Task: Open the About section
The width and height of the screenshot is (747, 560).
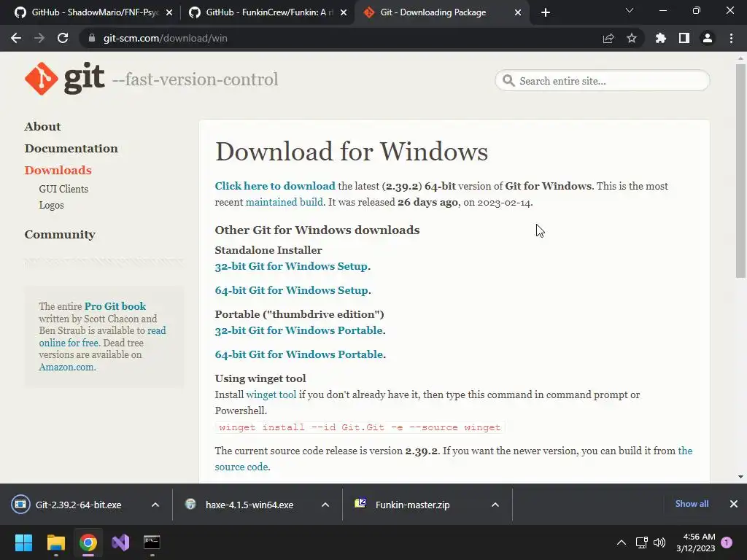Action: [42, 127]
